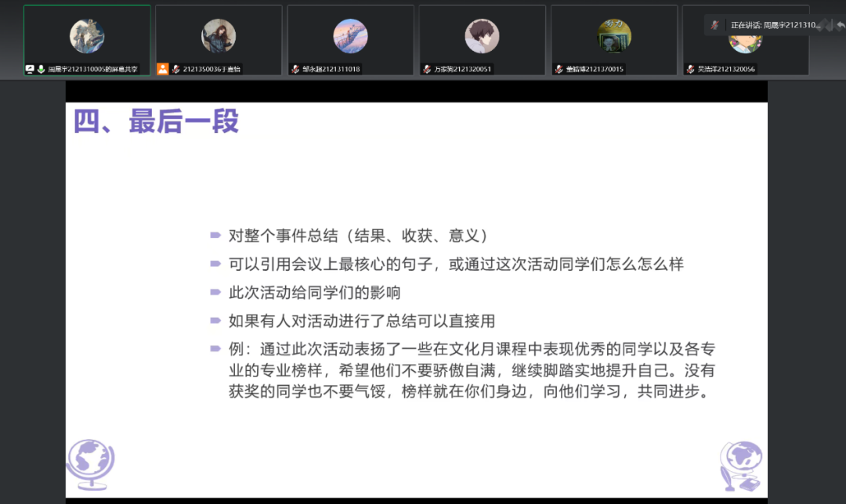
Task: Click the screen share icon on 周晨宇's tile
Action: tap(30, 69)
